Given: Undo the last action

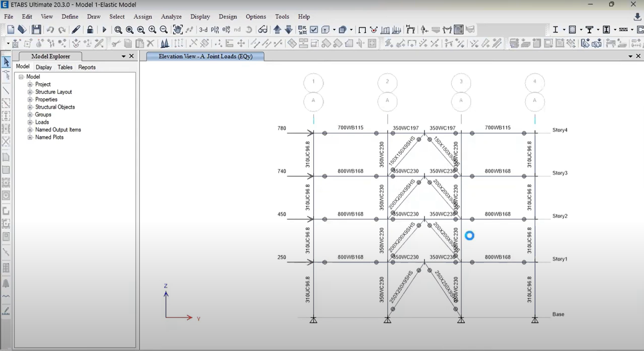Looking at the screenshot, I should tap(50, 30).
